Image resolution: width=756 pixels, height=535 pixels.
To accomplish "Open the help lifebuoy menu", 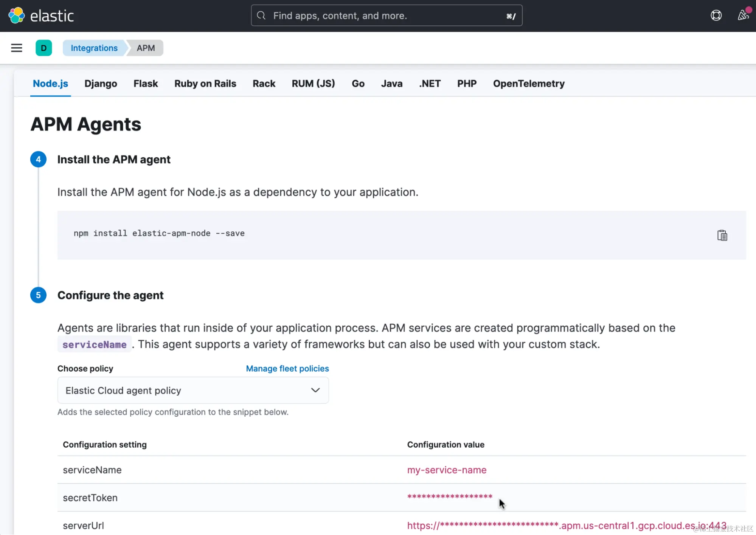I will [x=716, y=16].
